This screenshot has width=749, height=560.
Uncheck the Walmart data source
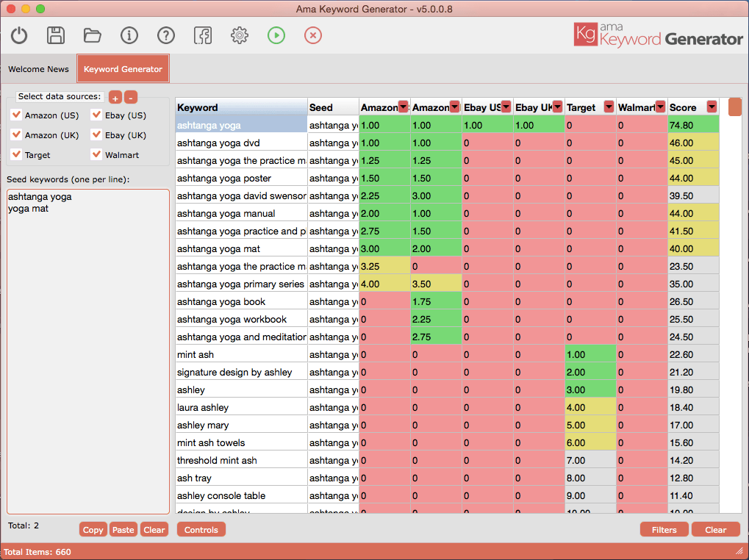tap(96, 154)
